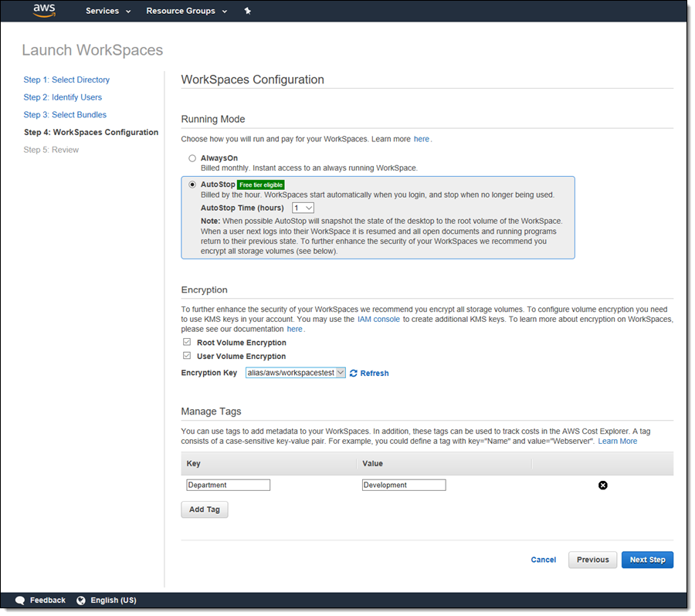
Task: Click the pin star icon in top bar
Action: click(248, 11)
